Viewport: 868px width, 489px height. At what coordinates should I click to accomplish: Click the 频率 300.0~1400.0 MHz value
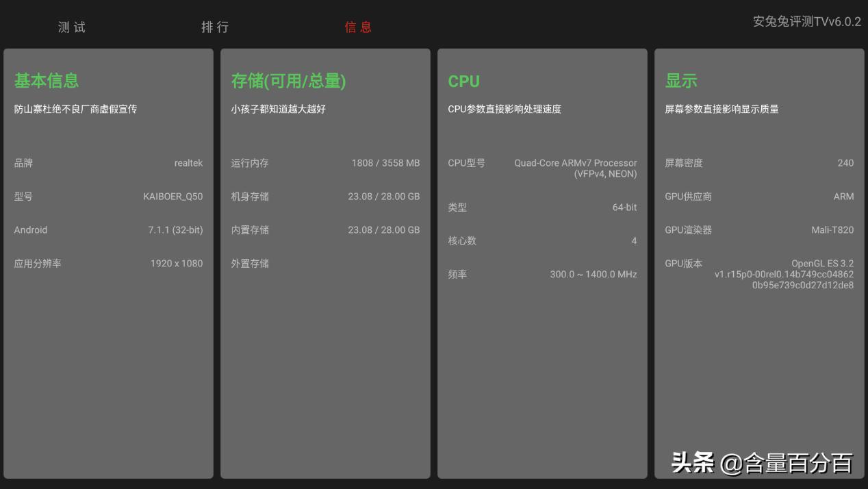coord(542,274)
